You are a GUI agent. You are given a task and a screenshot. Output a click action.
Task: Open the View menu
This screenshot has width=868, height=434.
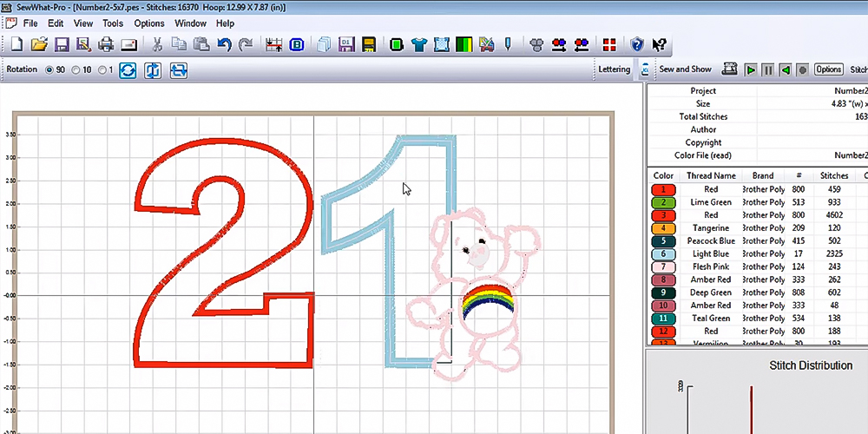coord(83,23)
